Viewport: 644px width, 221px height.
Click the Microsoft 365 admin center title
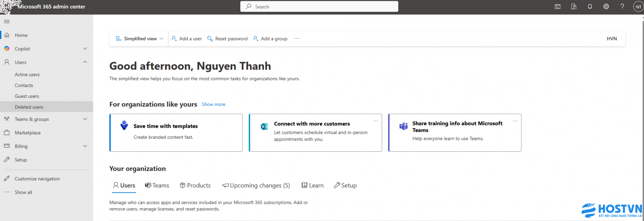click(51, 6)
